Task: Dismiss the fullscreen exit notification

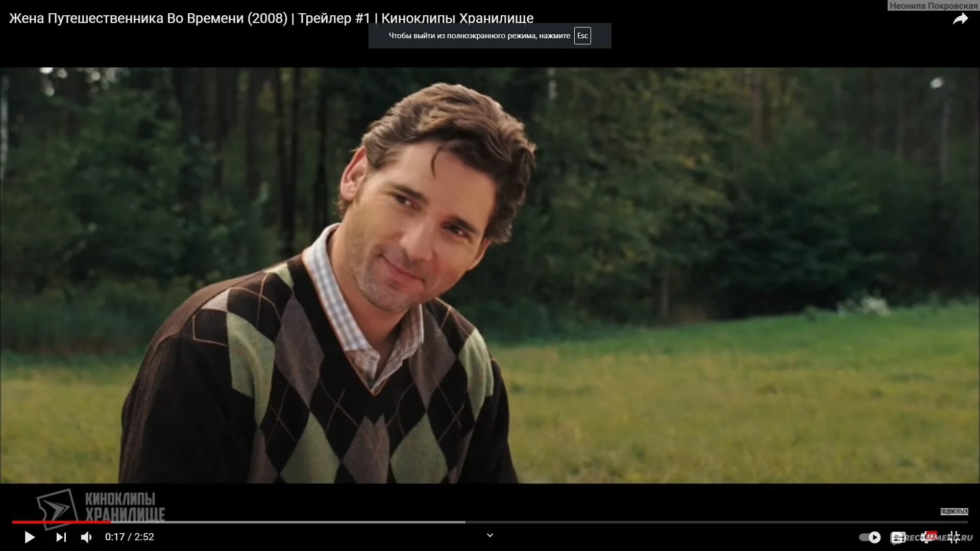Action: click(x=479, y=36)
